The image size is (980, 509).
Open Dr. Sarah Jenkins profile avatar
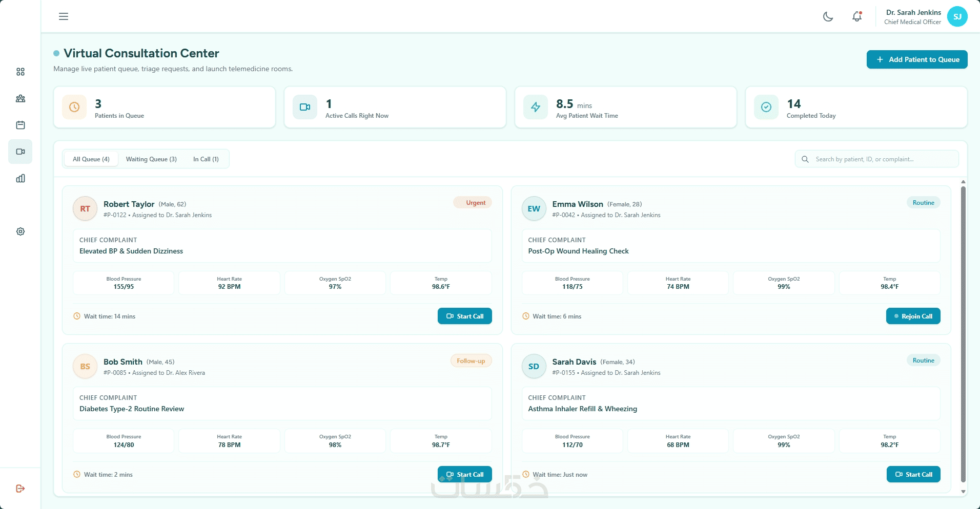tap(957, 17)
